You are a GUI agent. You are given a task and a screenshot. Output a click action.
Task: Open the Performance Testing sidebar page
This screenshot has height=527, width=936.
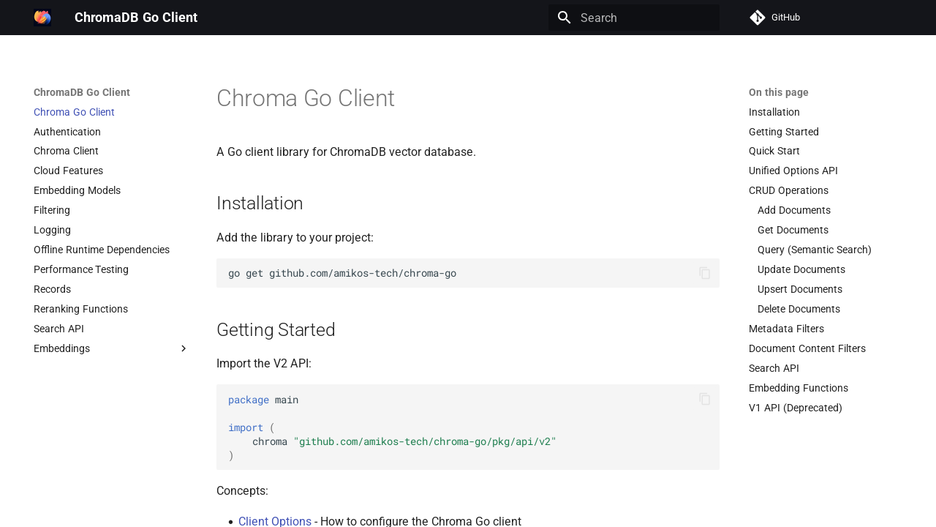tap(81, 269)
